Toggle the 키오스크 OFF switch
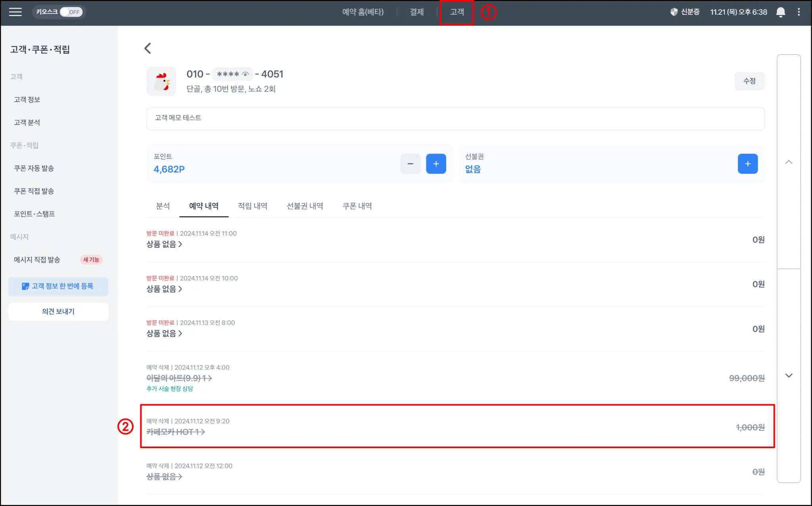Viewport: 812px width, 506px height. [71, 12]
